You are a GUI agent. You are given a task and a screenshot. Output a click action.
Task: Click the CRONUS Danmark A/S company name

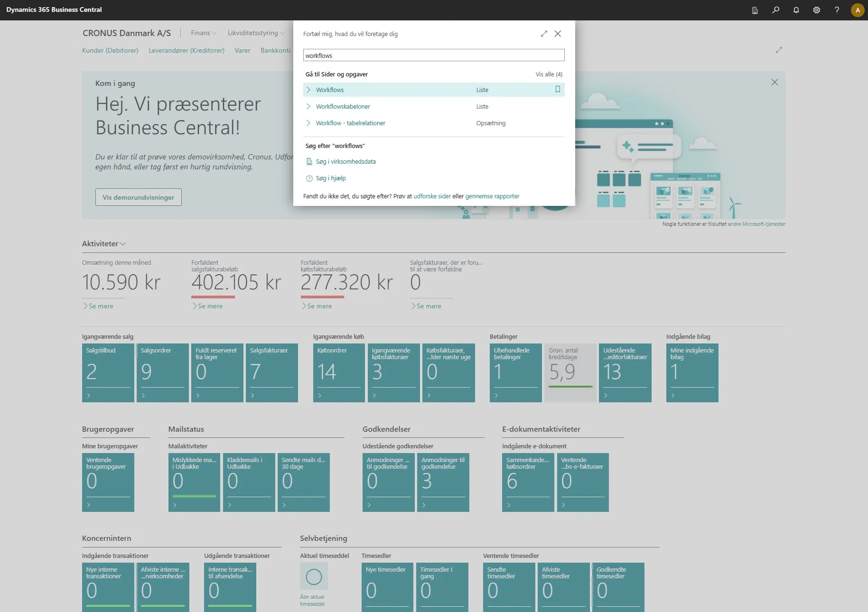pyautogui.click(x=127, y=33)
